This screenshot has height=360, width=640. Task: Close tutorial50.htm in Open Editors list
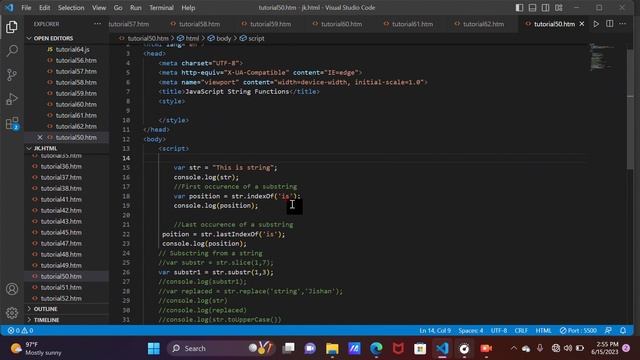40,138
